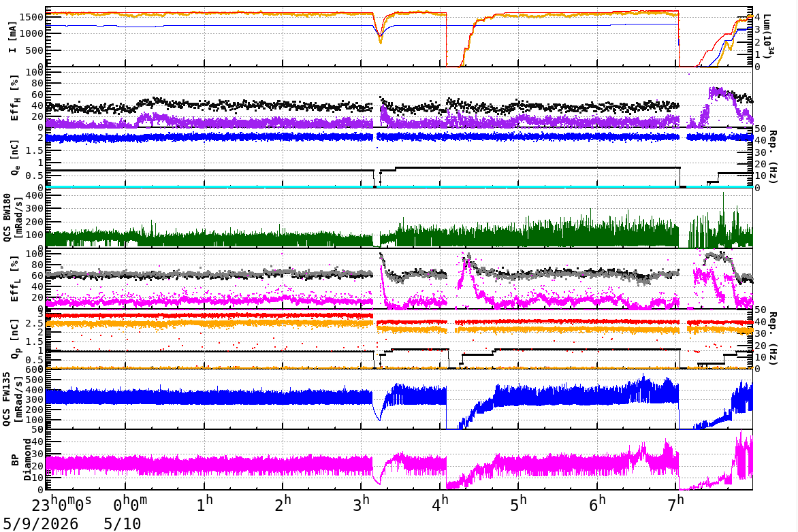Click the "Eff_H [%]" axis label
Screen dimensions: 798x532
[15, 98]
